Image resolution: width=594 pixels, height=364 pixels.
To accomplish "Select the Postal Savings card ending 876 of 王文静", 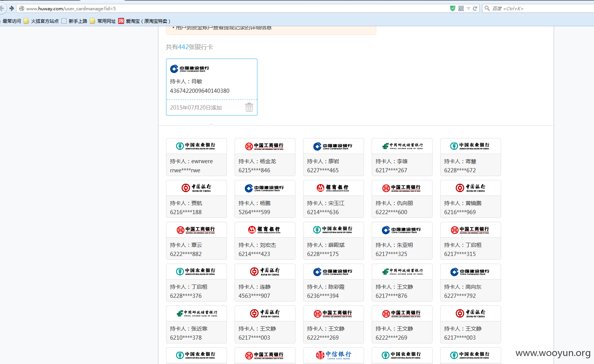I will tap(402, 283).
